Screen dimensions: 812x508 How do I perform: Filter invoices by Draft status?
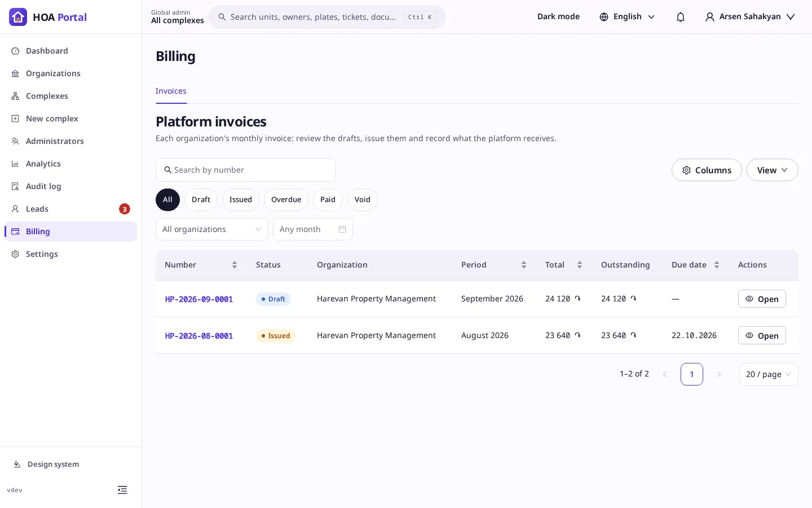[201, 200]
